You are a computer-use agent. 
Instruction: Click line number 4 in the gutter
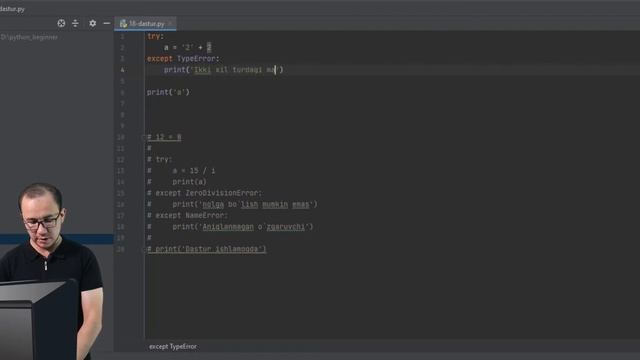point(122,70)
